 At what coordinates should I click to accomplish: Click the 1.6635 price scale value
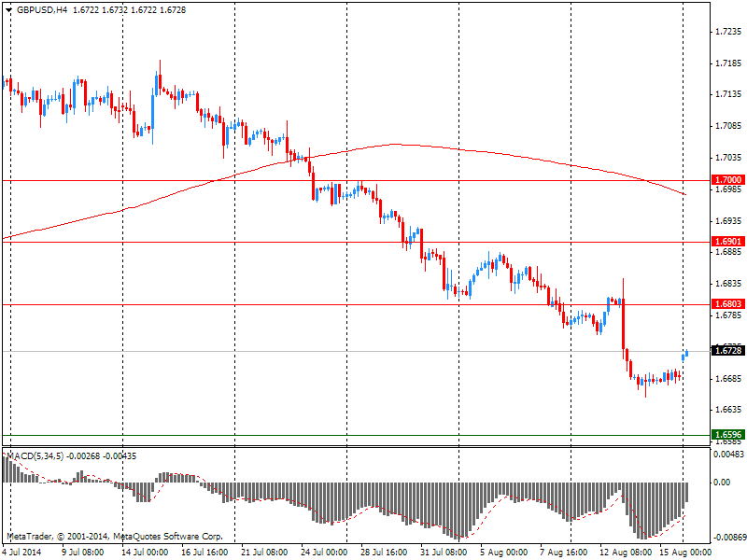(x=729, y=410)
